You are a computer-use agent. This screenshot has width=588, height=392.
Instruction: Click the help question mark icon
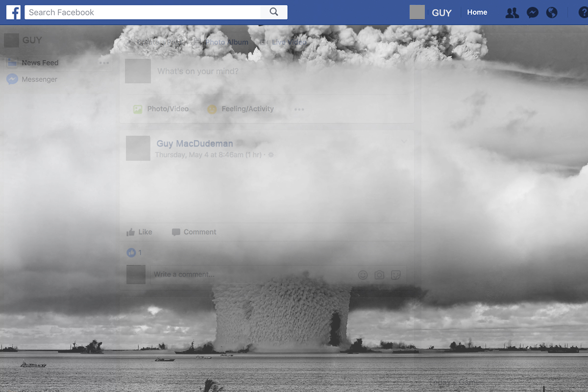(x=583, y=13)
